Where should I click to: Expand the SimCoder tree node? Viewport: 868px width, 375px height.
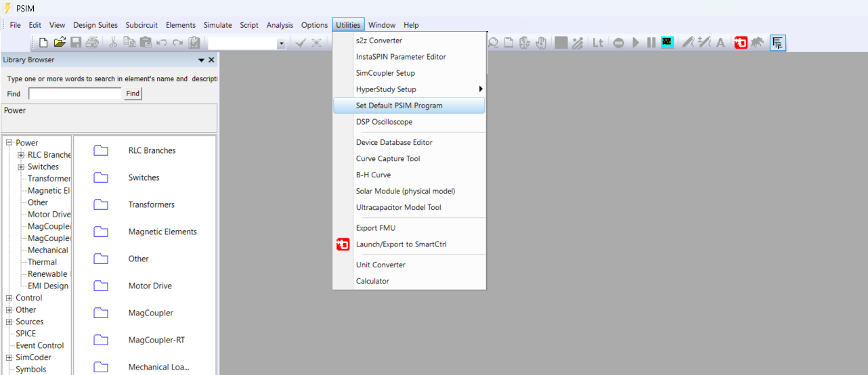pyautogui.click(x=9, y=357)
